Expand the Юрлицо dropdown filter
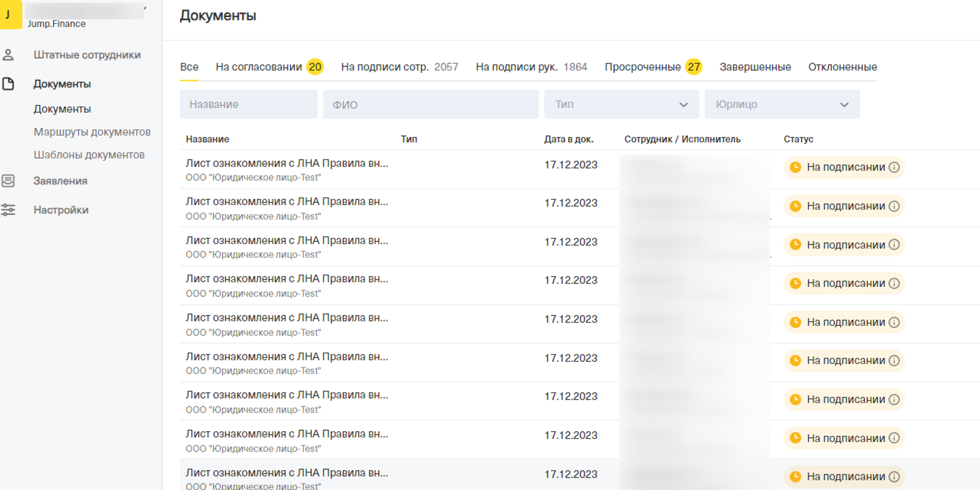Image resolution: width=980 pixels, height=490 pixels. [782, 104]
